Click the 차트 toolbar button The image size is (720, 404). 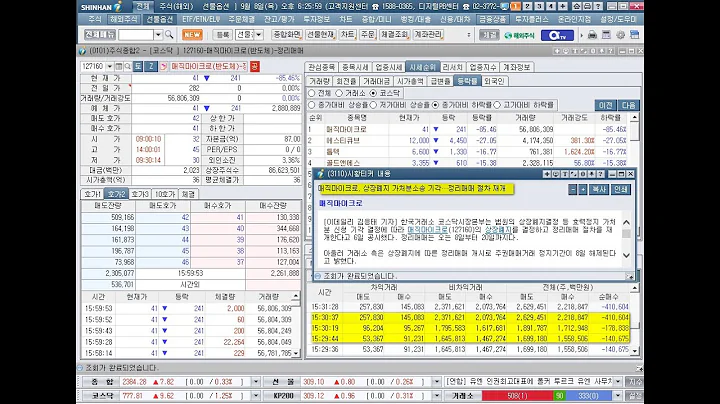click(347, 35)
